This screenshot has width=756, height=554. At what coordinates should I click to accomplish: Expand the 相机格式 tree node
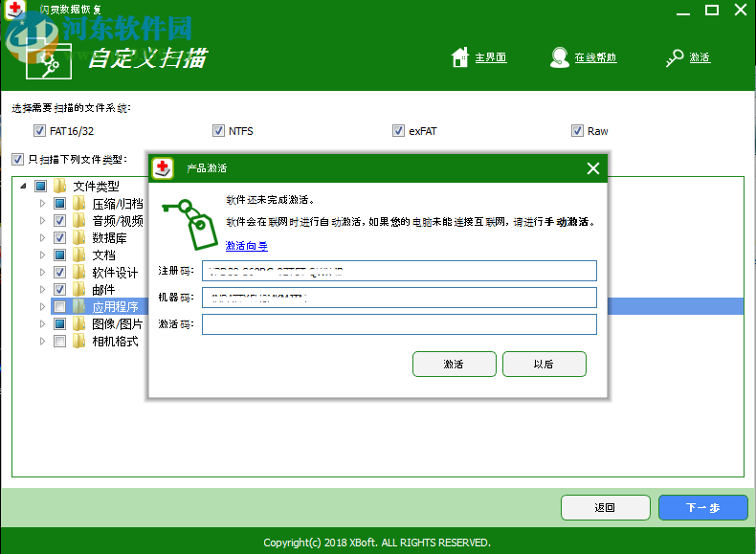(x=42, y=341)
